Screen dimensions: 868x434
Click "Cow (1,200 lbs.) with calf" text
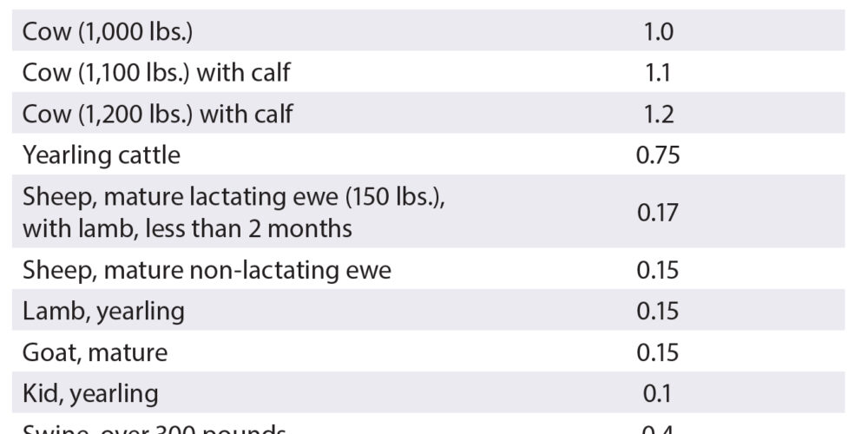(x=157, y=114)
